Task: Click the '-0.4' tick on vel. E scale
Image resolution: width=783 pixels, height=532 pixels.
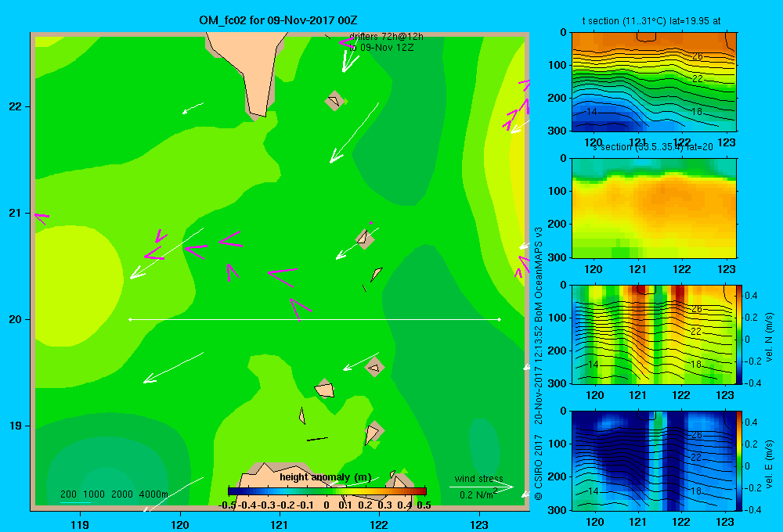Action: (751, 509)
